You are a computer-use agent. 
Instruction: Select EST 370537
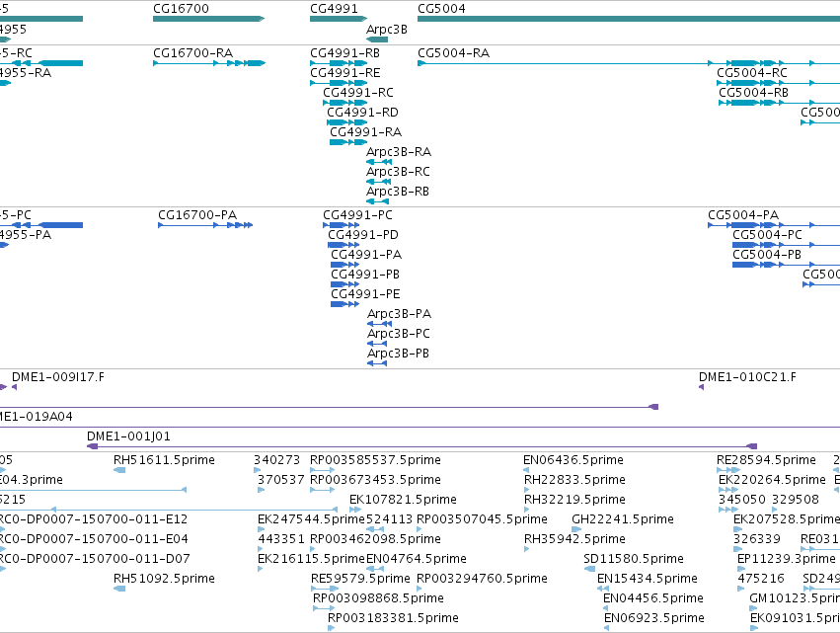point(261,490)
